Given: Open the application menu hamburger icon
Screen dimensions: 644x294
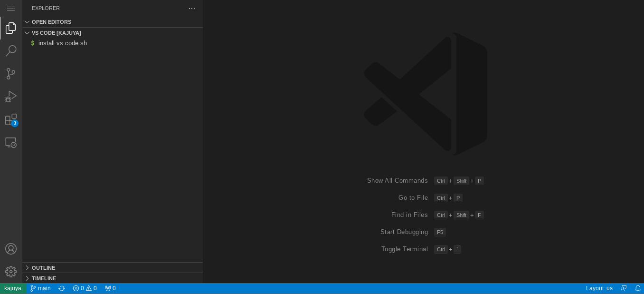Looking at the screenshot, I should coord(11,9).
